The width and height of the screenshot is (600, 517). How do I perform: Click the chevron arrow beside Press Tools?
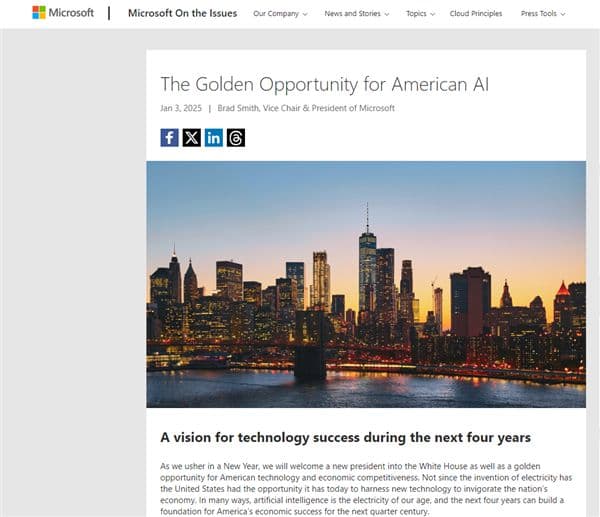click(x=563, y=15)
